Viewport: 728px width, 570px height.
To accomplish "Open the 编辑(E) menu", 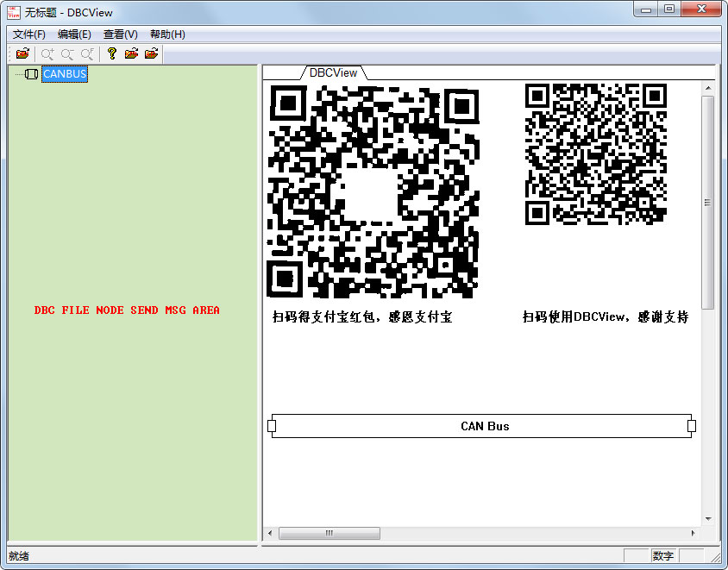I will coord(74,34).
